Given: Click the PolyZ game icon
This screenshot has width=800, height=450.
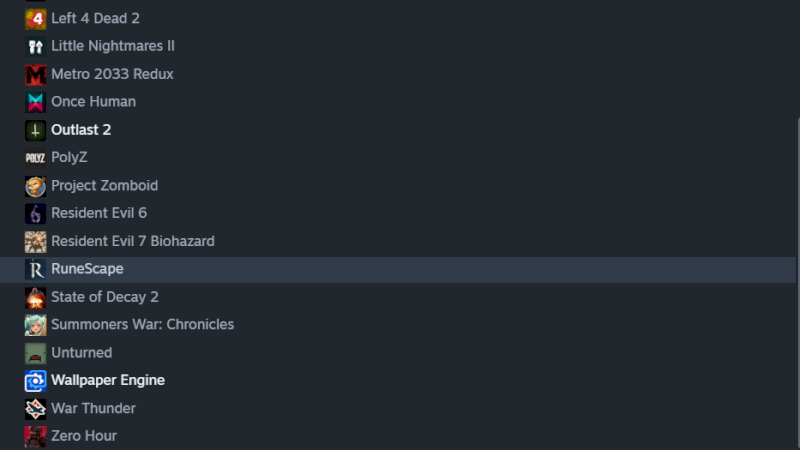Looking at the screenshot, I should click(35, 158).
